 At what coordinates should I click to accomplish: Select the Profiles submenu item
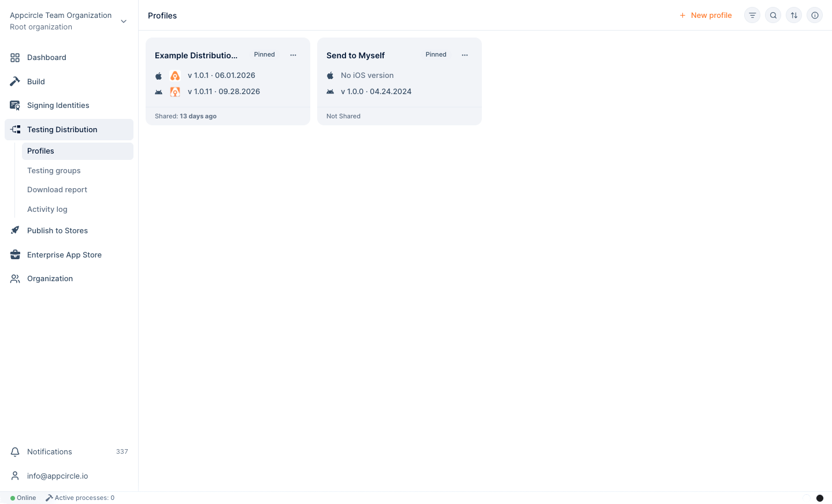[77, 151]
